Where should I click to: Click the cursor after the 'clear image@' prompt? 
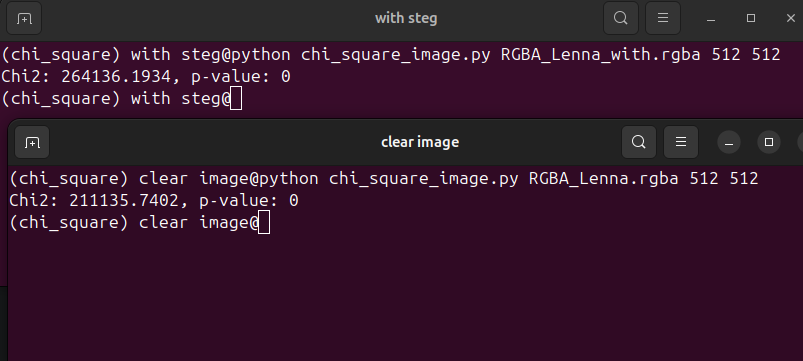264,223
